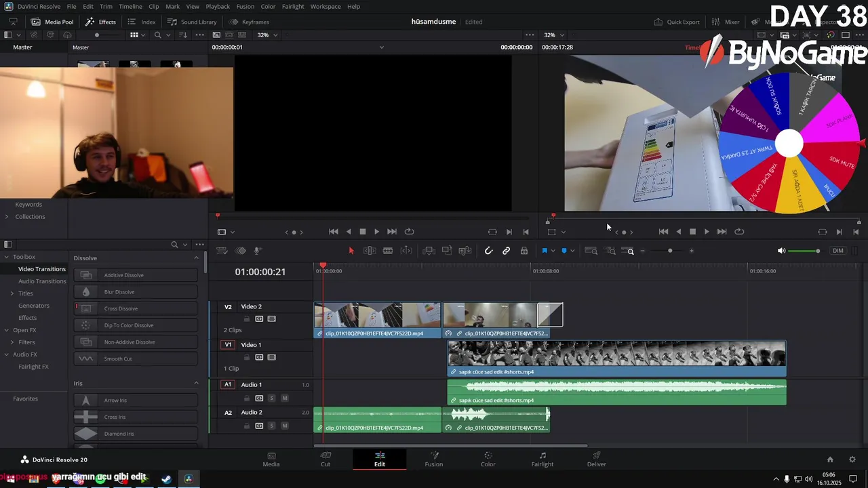This screenshot has height=488, width=868.
Task: Collapse the Iris transitions group
Action: click(196, 383)
